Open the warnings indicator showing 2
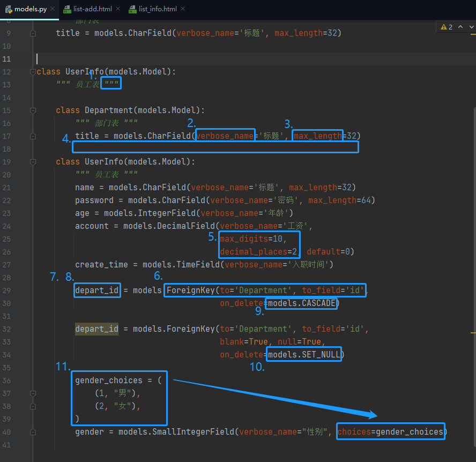The width and height of the screenshot is (476, 462). 447,27
